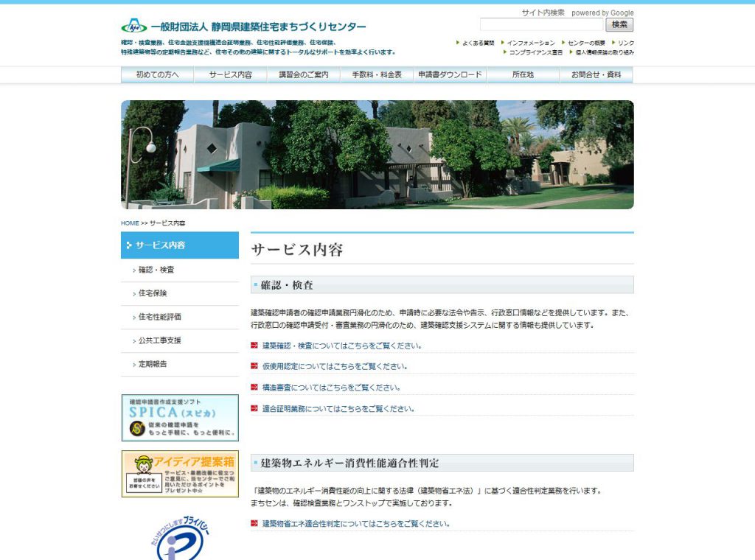Select 住宅性能評価 in the sidebar
This screenshot has width=755, height=560.
pyautogui.click(x=159, y=317)
